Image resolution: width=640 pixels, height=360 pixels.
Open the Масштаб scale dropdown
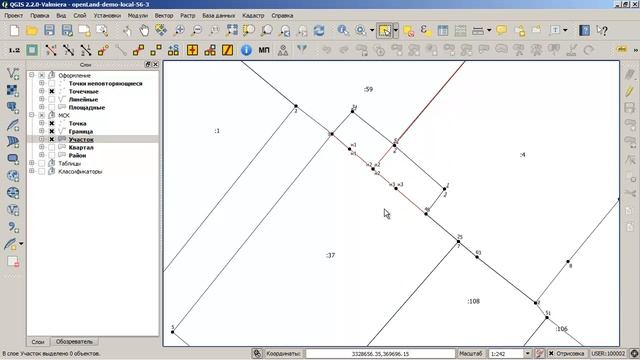tap(527, 353)
